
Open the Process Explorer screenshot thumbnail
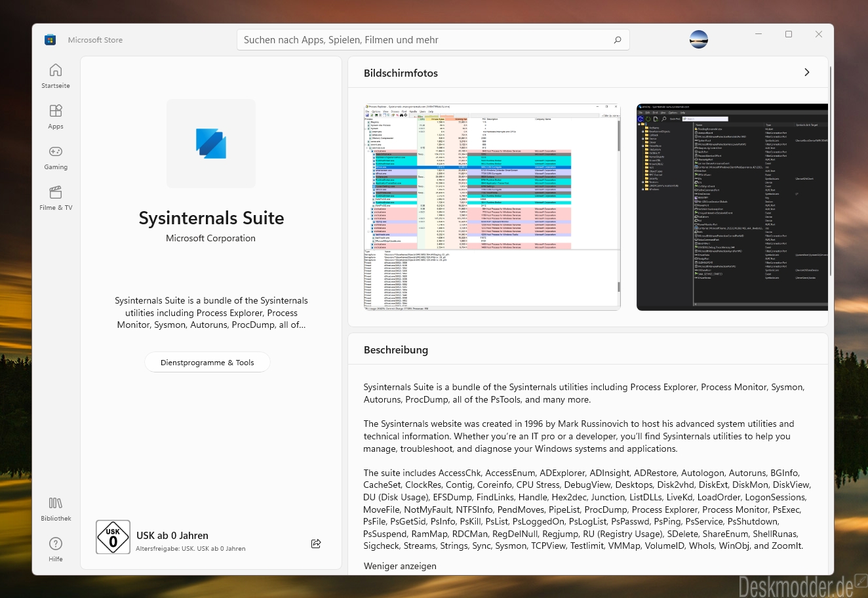492,207
